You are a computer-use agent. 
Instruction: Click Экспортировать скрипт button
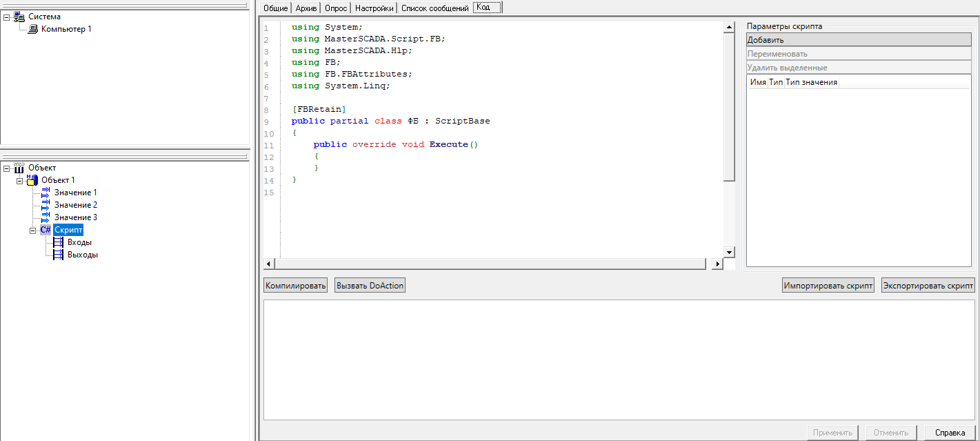[928, 285]
